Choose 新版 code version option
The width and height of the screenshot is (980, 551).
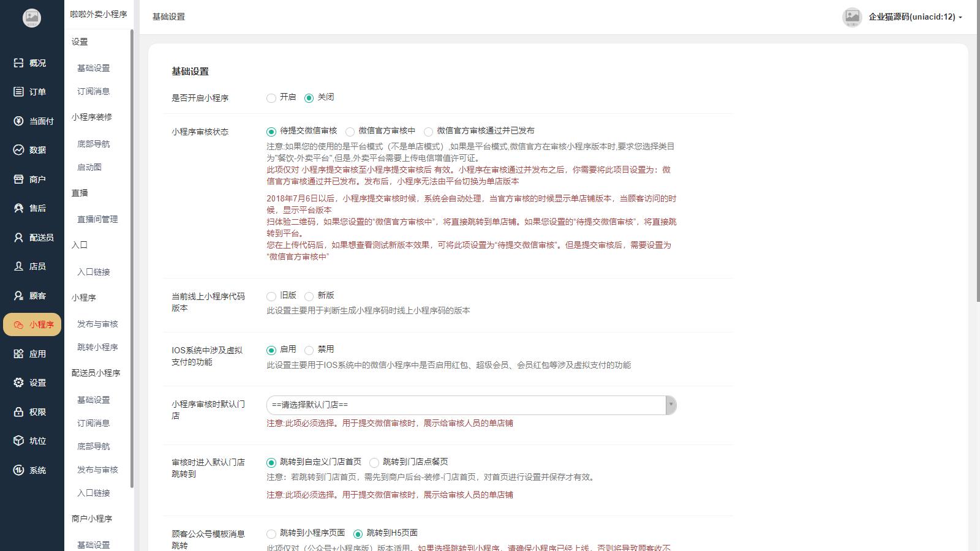pyautogui.click(x=309, y=296)
